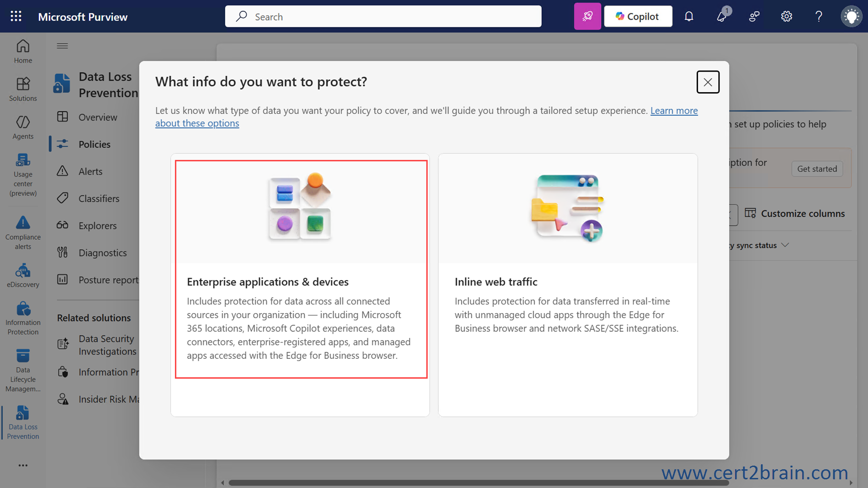The image size is (868, 488).
Task: Open Information Protection in left rail
Action: [23, 318]
